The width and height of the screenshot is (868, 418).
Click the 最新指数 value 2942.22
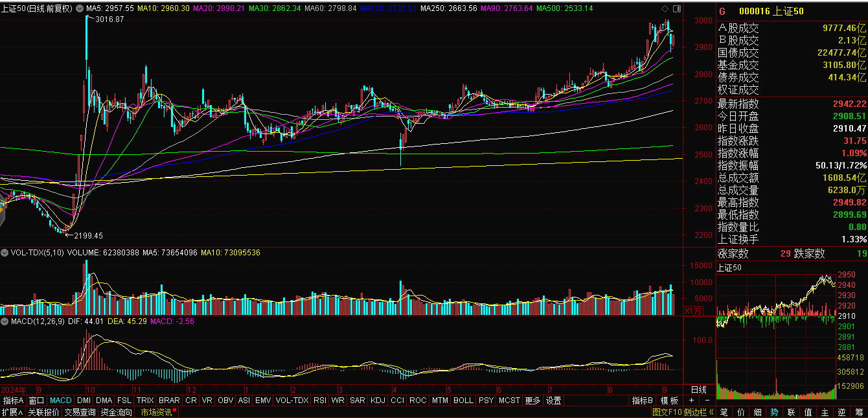(849, 104)
